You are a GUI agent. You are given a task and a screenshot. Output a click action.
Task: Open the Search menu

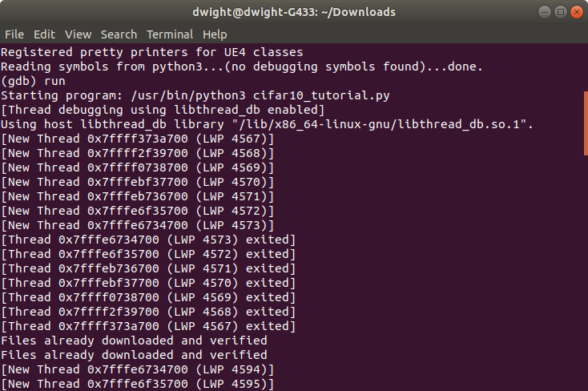pyautogui.click(x=119, y=34)
